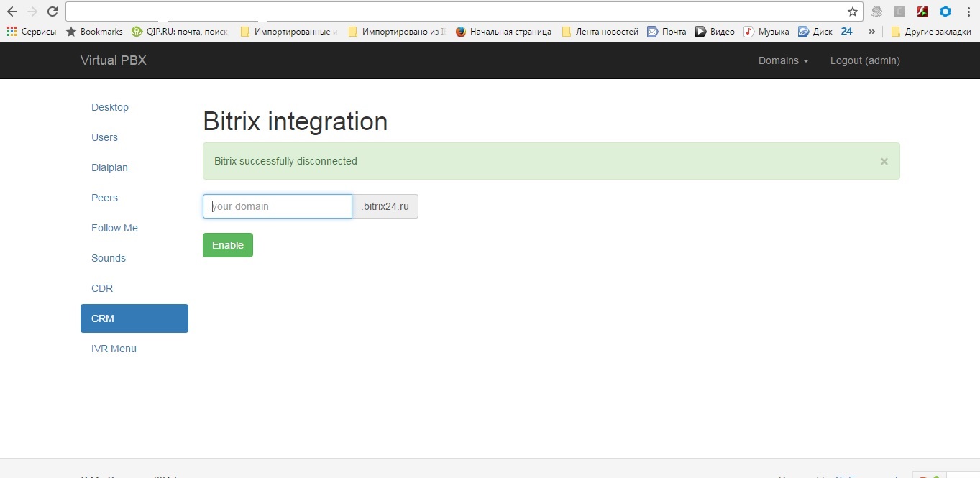
Task: Open the Сервисы apps grid shortcut
Action: point(31,32)
